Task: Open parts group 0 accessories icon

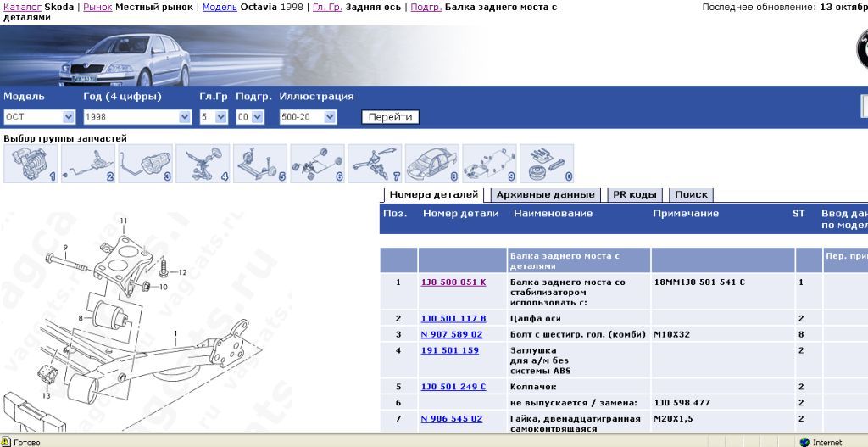Action: click(x=547, y=164)
